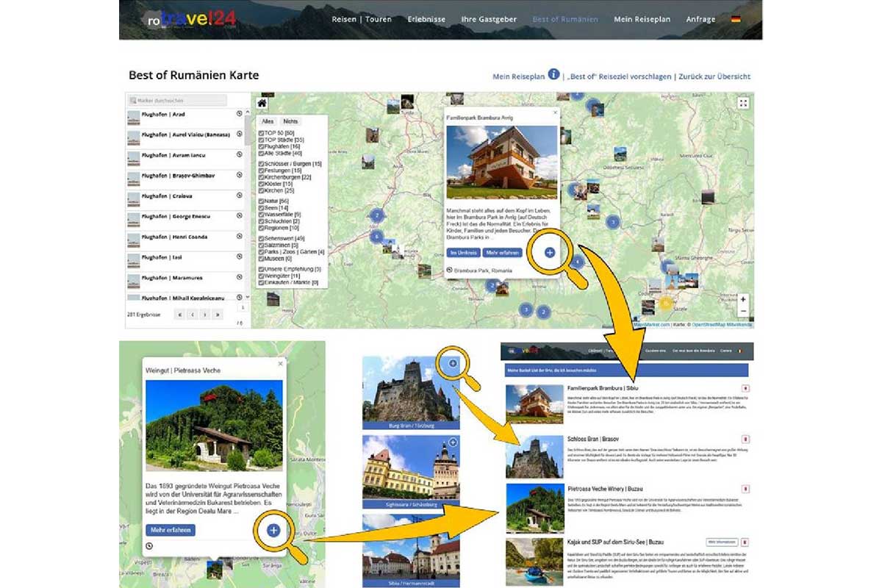
Task: Delete Kajak und SUP entry from bucket list
Action: (x=745, y=542)
